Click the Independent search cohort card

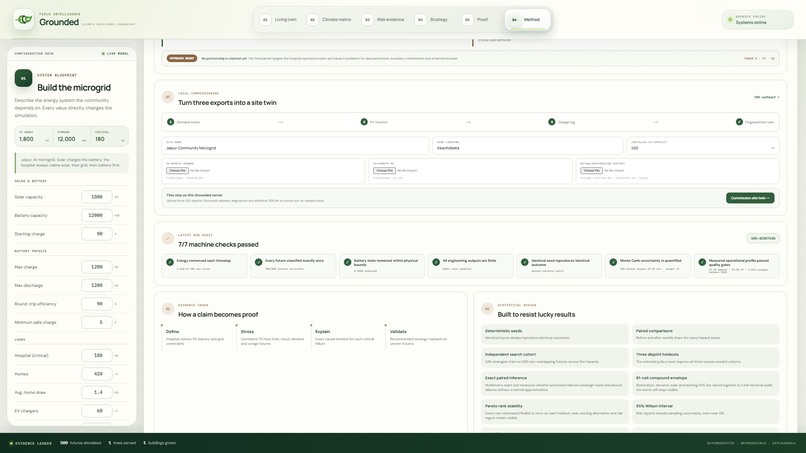point(555,358)
